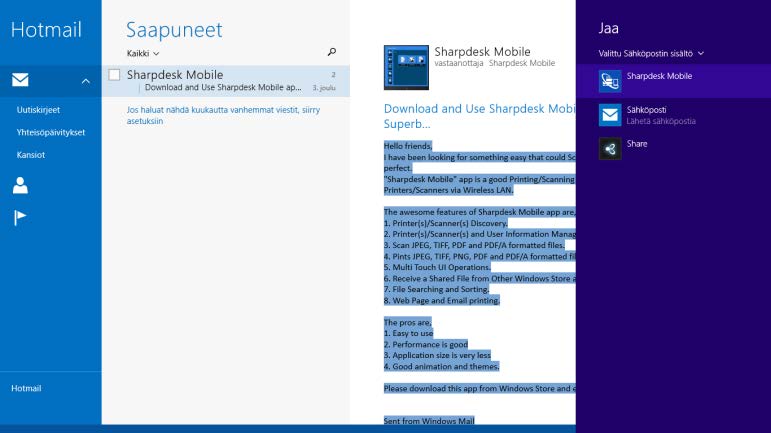This screenshot has width=771, height=433.
Task: Click the 'Sent from Windows Mail' line
Action: 429,421
